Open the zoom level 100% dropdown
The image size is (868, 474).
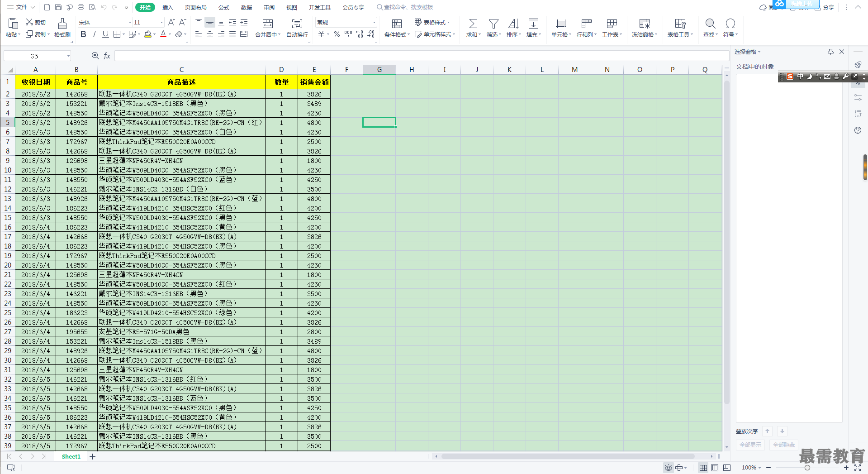(x=751, y=468)
